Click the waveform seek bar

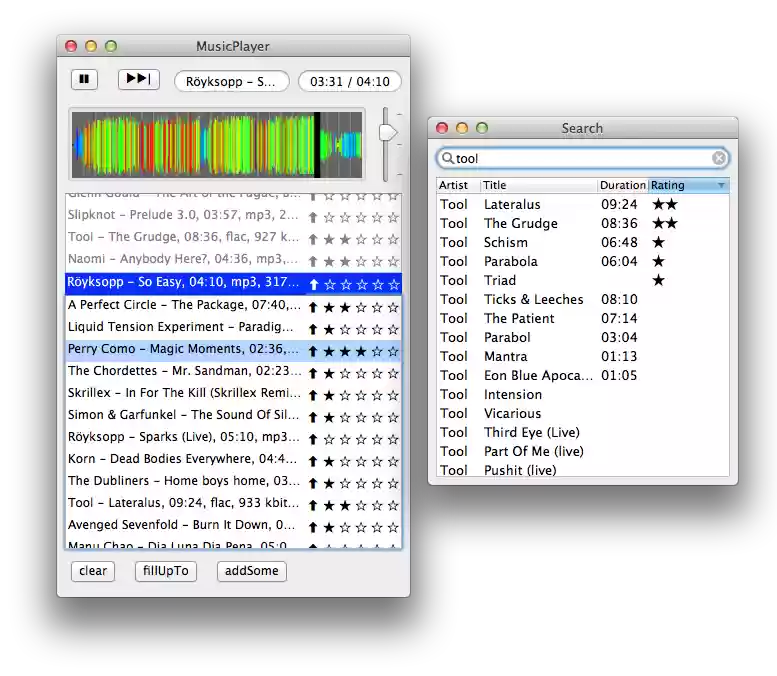click(217, 144)
